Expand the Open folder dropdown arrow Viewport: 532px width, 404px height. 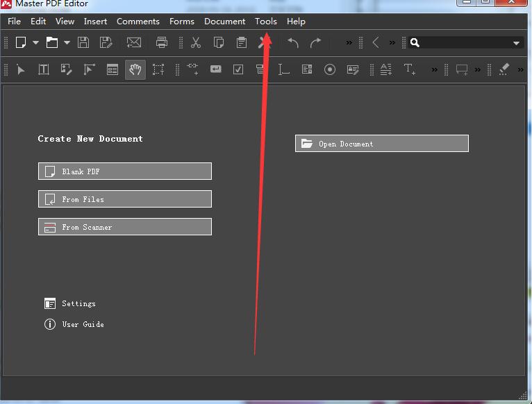pos(67,43)
